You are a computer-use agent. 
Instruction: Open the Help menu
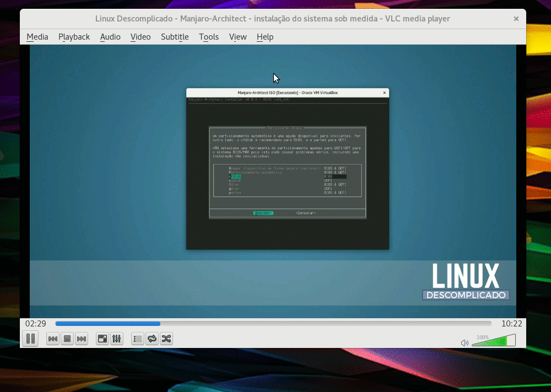265,37
